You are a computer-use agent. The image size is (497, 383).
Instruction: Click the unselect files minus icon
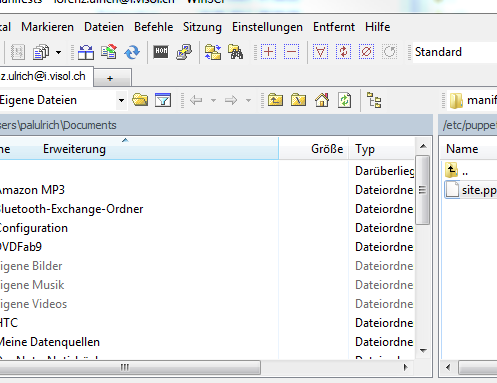(291, 52)
